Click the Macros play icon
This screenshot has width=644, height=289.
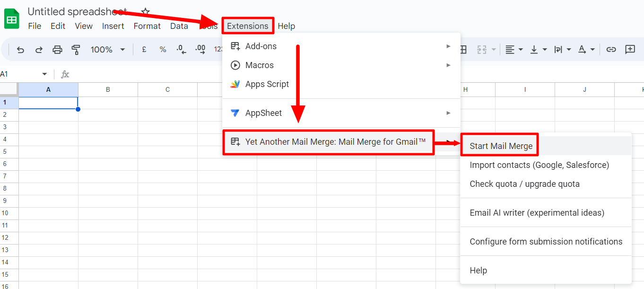coord(235,65)
